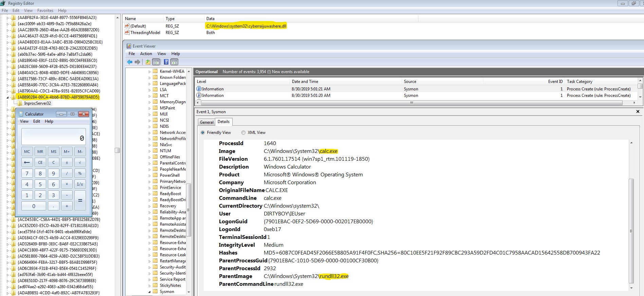Open Event Viewer Action menu
The height and width of the screenshot is (296, 644).
(x=146, y=54)
